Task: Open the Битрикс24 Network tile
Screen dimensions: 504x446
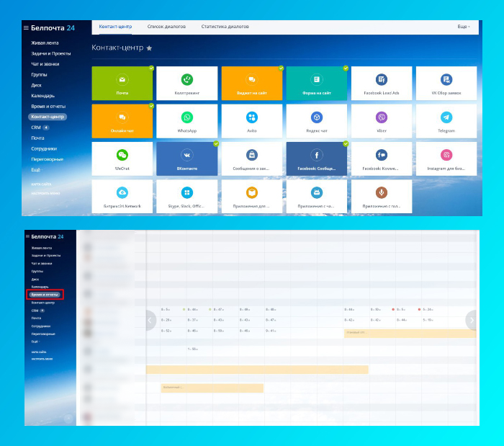Action: (122, 197)
